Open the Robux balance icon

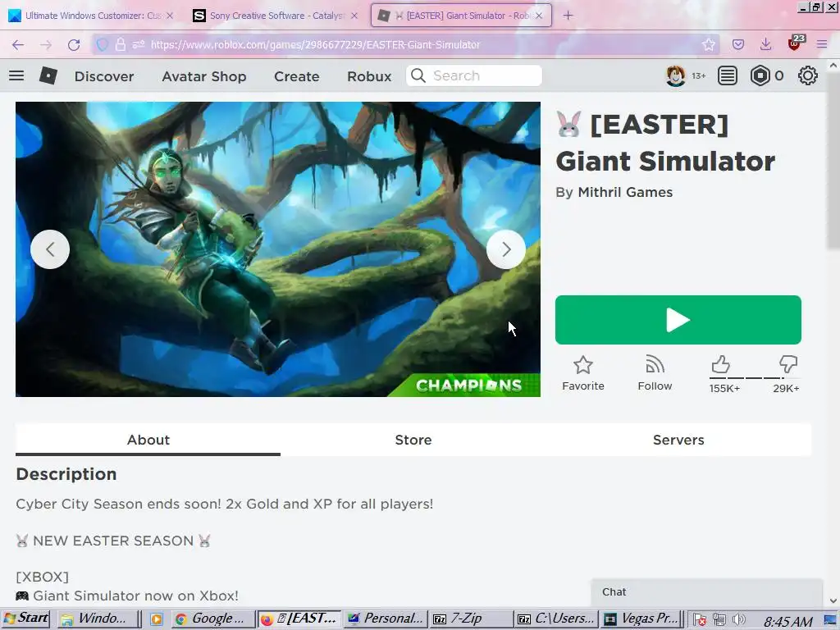(x=760, y=75)
